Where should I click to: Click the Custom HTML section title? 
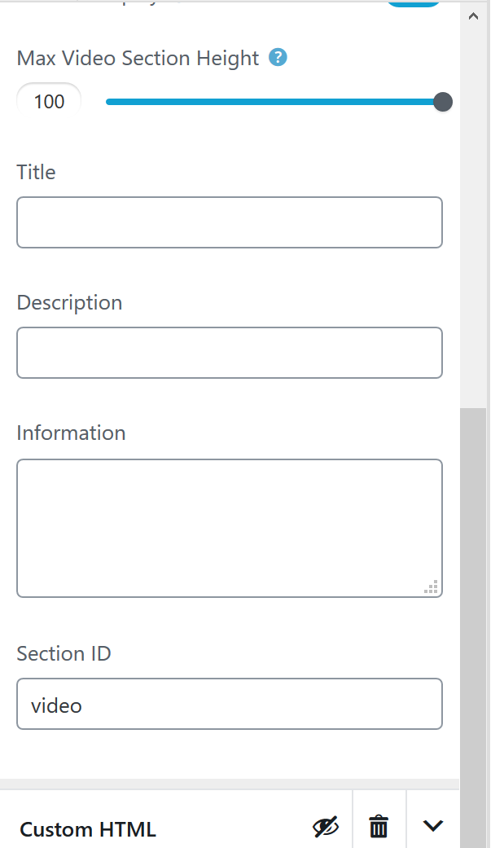click(x=88, y=829)
